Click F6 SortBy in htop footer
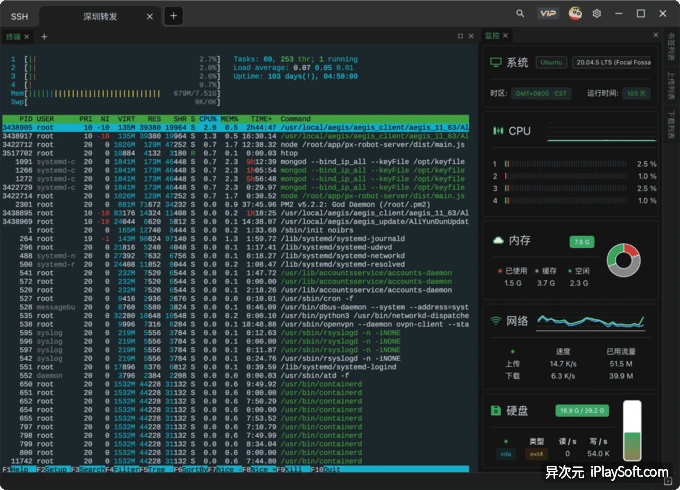This screenshot has height=490, width=680. tap(190, 470)
